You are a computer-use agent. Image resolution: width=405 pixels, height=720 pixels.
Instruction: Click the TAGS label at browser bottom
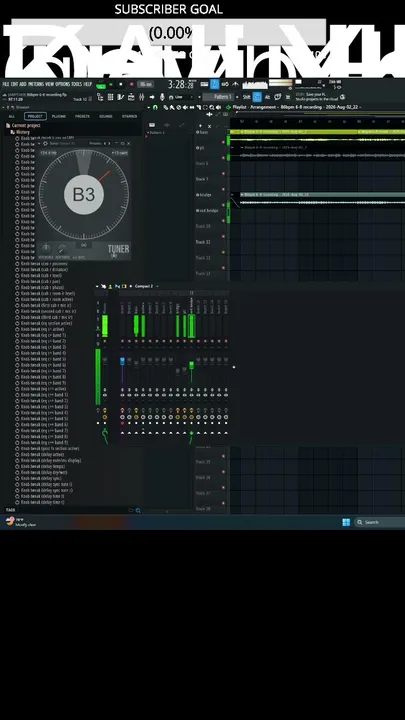(10, 510)
